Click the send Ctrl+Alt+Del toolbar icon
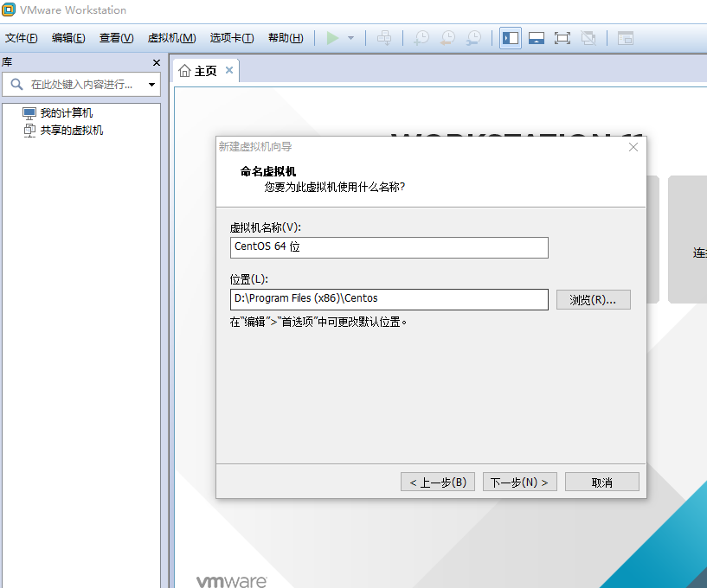 [384, 38]
